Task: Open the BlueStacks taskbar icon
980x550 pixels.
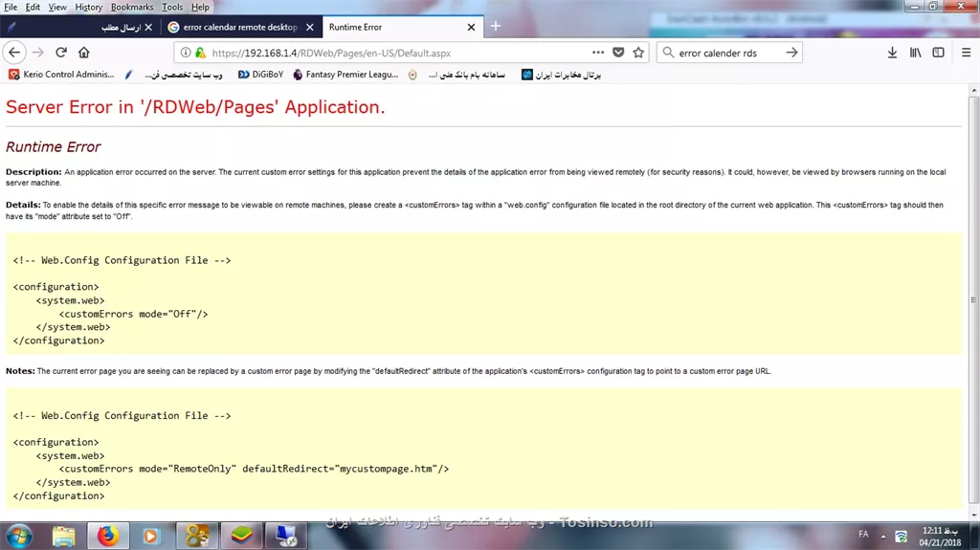Action: 241,537
